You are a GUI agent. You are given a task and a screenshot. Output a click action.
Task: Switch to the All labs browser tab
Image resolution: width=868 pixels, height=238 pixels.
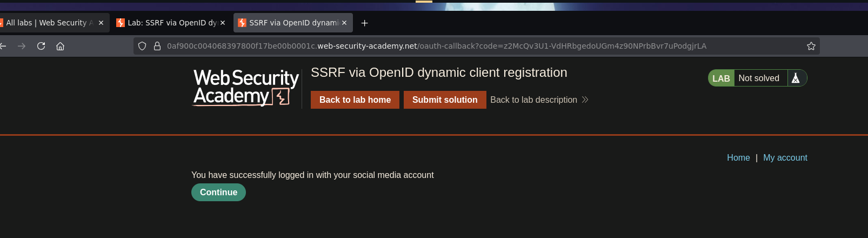pyautogui.click(x=50, y=23)
